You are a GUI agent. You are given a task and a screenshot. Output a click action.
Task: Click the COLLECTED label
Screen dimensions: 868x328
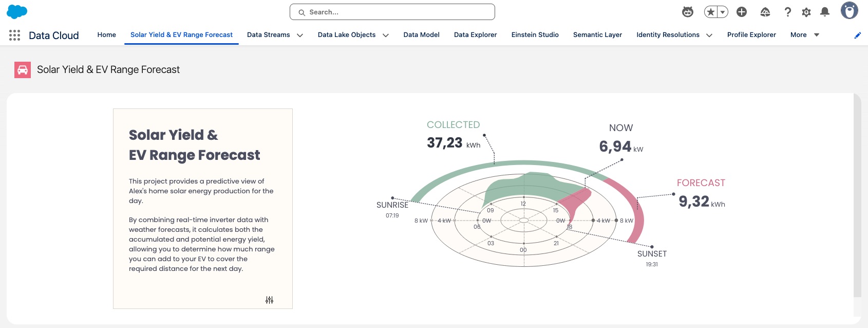tap(454, 125)
